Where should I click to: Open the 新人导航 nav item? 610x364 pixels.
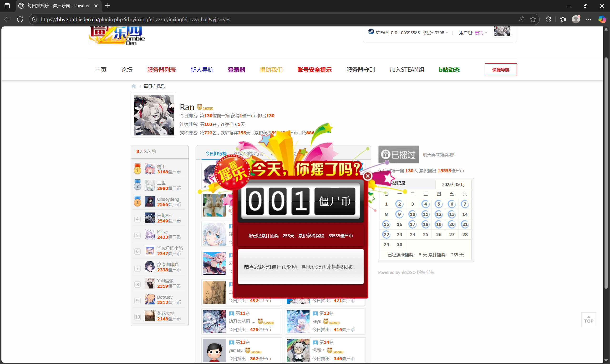202,70
